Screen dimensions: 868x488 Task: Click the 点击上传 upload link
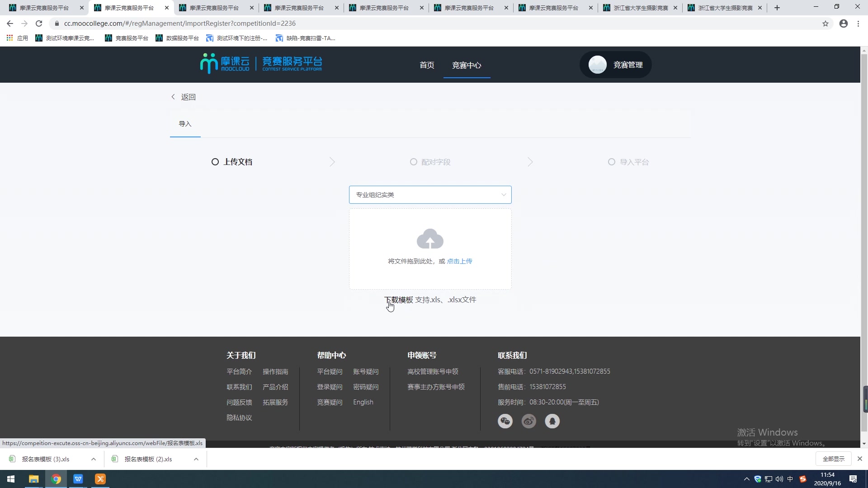459,261
